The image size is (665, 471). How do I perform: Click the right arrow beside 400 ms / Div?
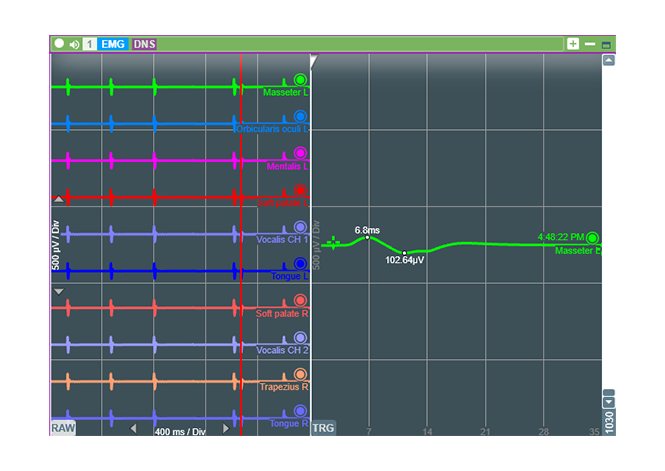coord(225,429)
